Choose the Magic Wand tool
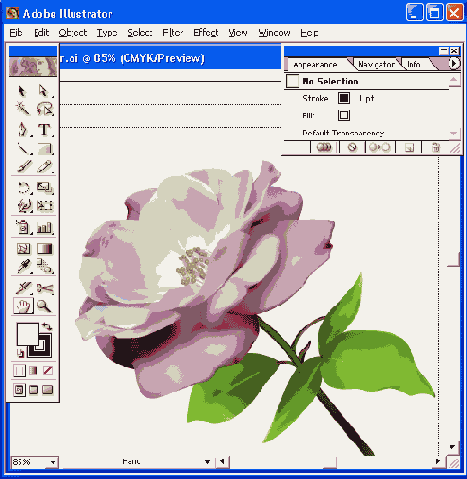Image resolution: width=467 pixels, height=479 pixels. point(23,109)
